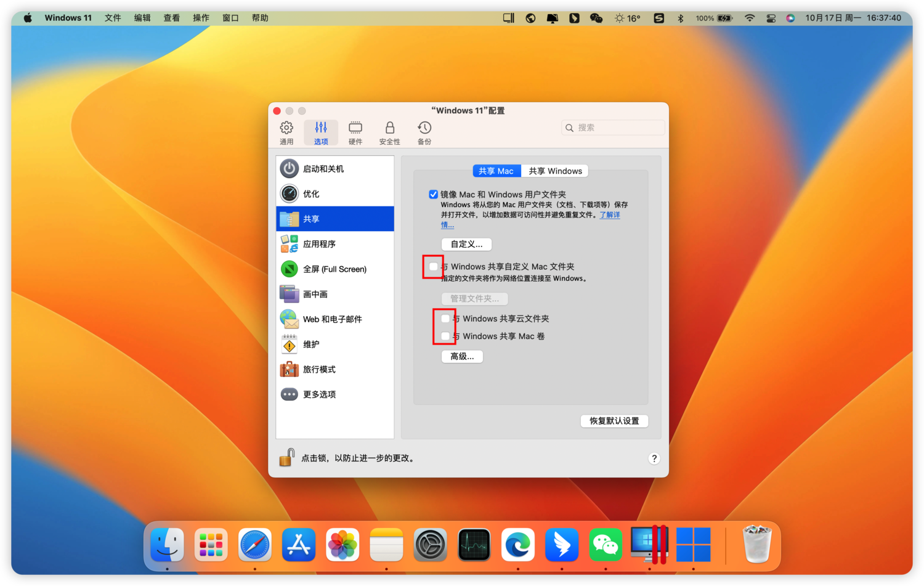Launch Microsoft Edge from the Dock

518,545
